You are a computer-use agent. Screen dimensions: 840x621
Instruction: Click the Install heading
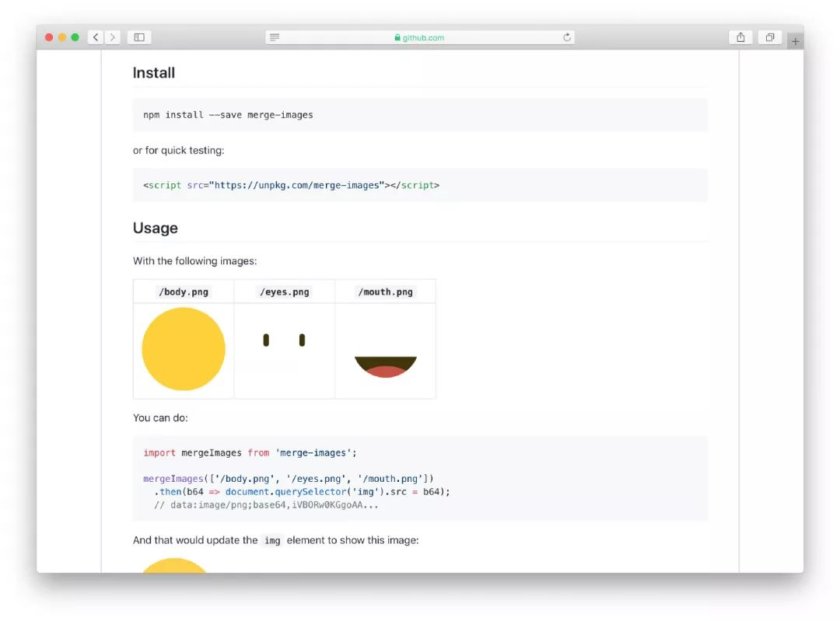(154, 73)
